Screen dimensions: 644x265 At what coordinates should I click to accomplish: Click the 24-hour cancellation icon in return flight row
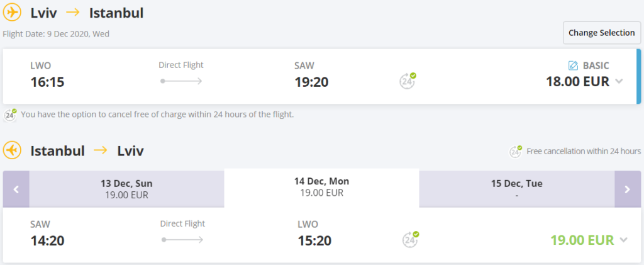[410, 240]
